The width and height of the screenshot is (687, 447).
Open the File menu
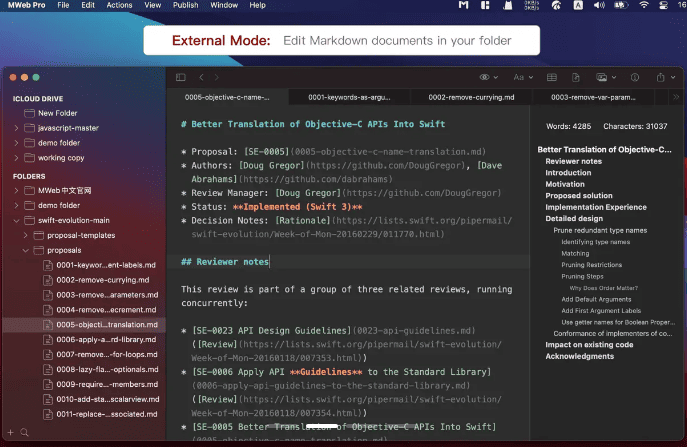click(x=63, y=5)
